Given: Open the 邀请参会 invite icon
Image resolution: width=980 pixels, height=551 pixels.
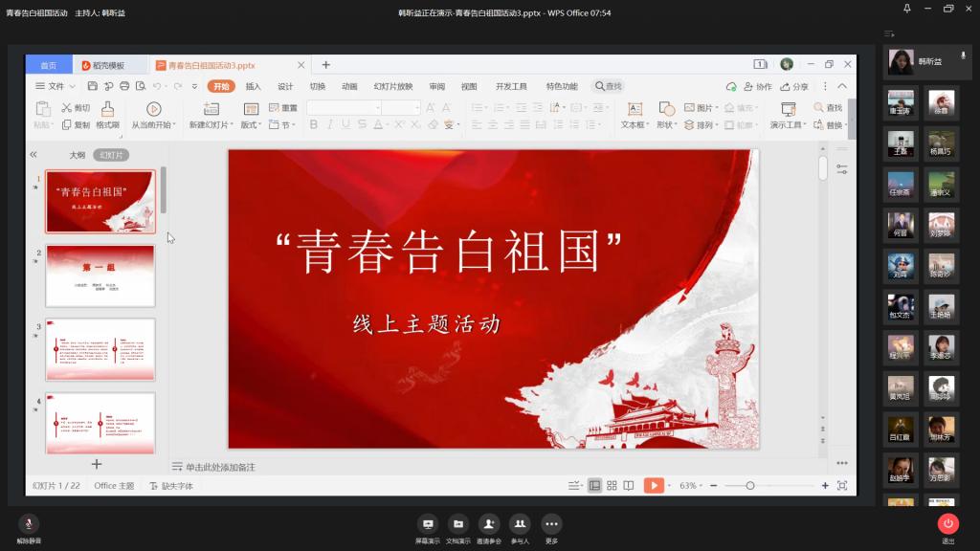Looking at the screenshot, I should pos(489,523).
